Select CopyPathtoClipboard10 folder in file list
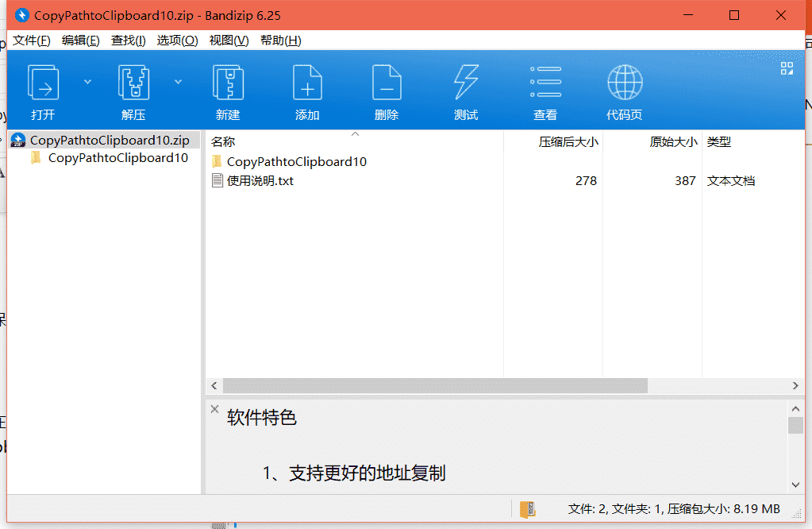Screen dimensions: 812x529 [296, 162]
